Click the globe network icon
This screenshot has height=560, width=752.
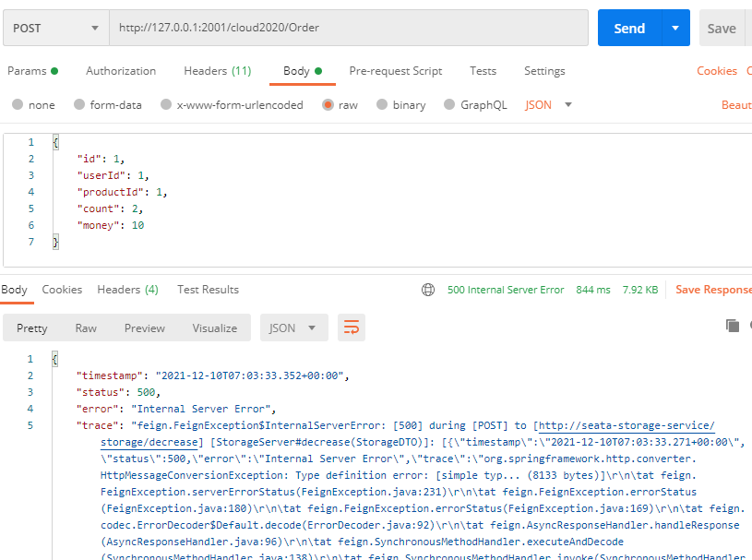point(428,290)
